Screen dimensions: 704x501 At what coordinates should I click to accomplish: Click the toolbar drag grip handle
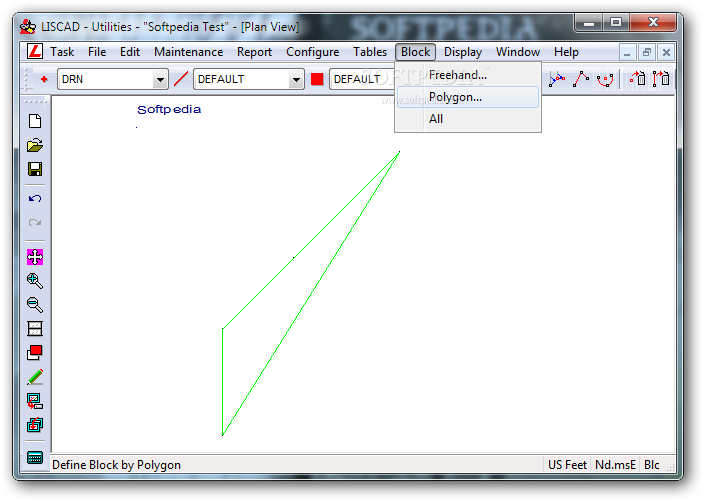point(26,79)
